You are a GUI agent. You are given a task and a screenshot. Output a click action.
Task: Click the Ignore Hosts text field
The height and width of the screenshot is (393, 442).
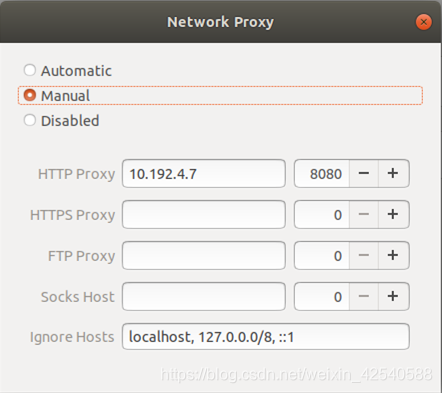click(266, 337)
